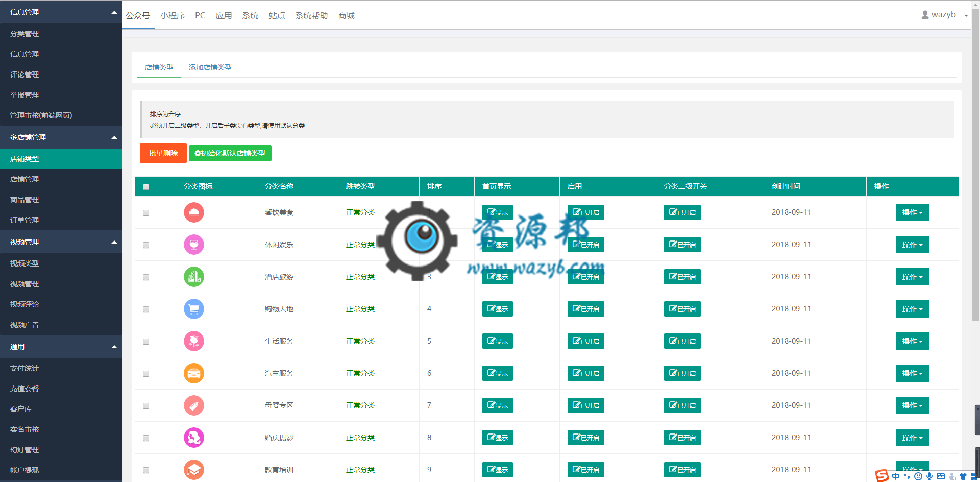The image size is (980, 482).
Task: Open the 系统帮助 top menu
Action: (311, 16)
